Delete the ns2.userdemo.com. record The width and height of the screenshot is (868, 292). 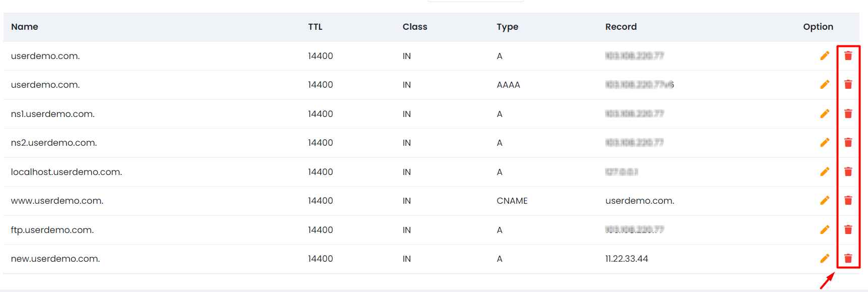(x=848, y=142)
